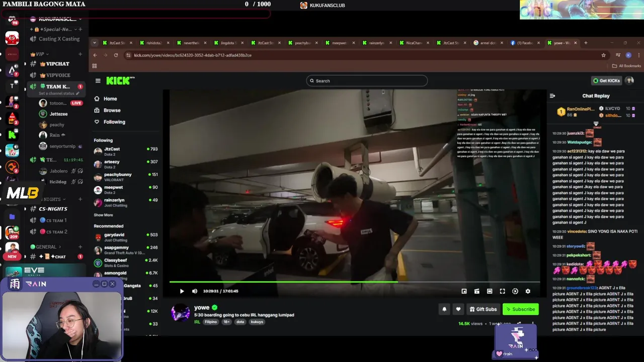Follow yowe with the heart icon

point(458,309)
